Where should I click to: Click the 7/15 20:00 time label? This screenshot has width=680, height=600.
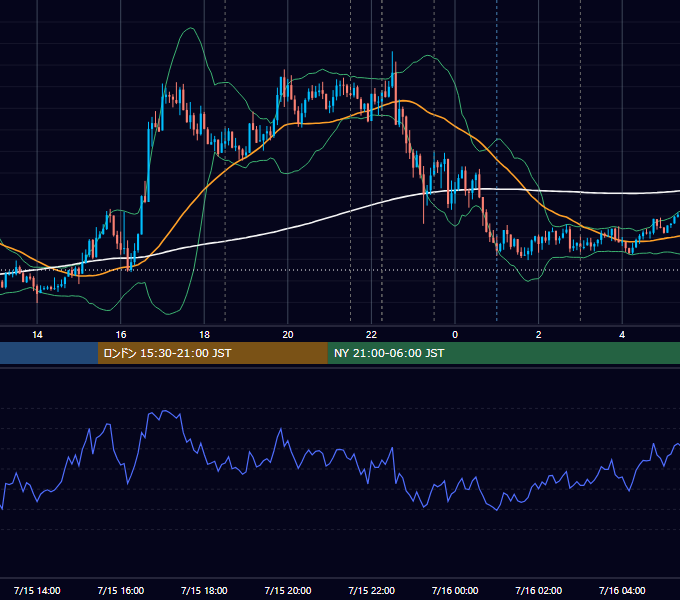tap(288, 590)
